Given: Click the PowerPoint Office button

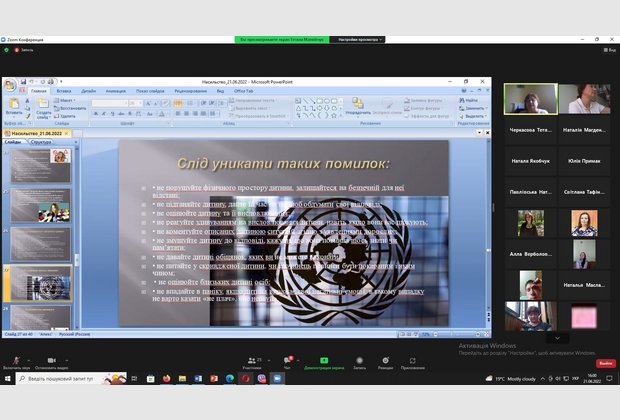Looking at the screenshot, I should [9, 85].
